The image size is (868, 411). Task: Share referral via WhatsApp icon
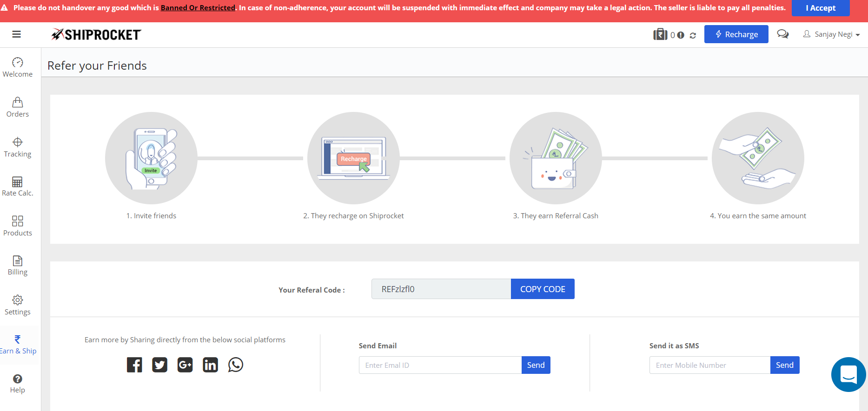click(236, 365)
